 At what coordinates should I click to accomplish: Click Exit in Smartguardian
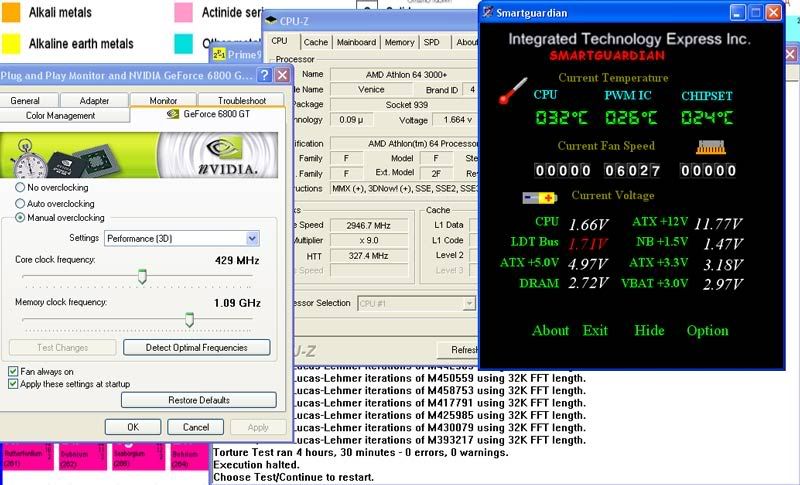pyautogui.click(x=595, y=330)
